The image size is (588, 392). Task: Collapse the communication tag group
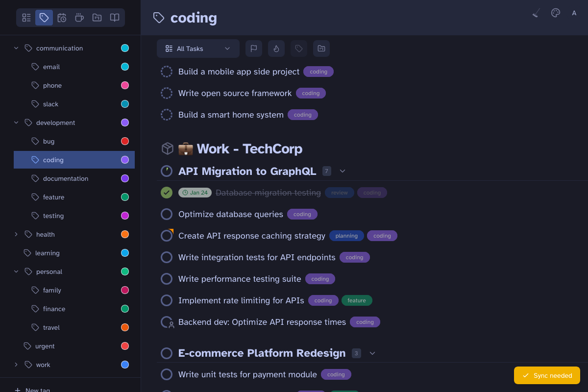(16, 48)
